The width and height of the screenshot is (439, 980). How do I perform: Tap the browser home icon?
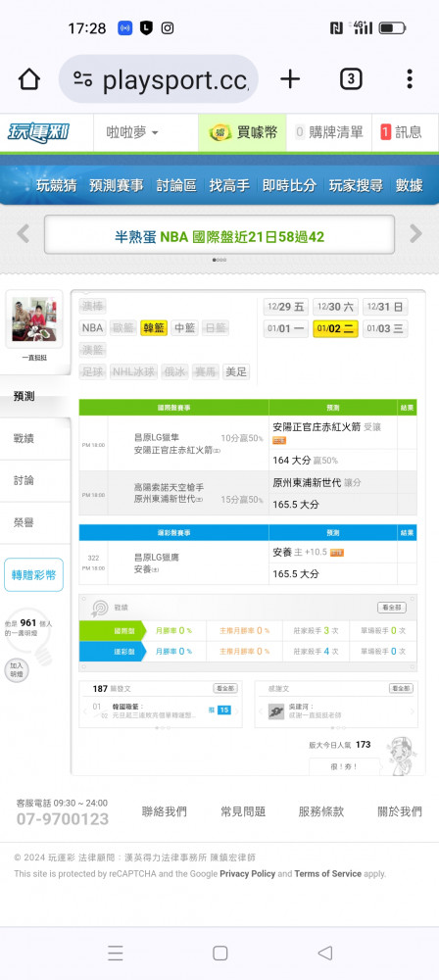28,78
